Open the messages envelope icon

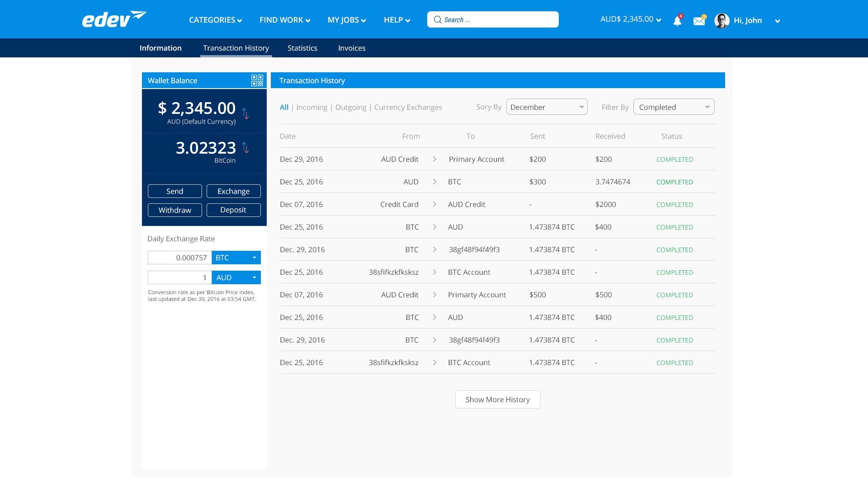pyautogui.click(x=699, y=21)
